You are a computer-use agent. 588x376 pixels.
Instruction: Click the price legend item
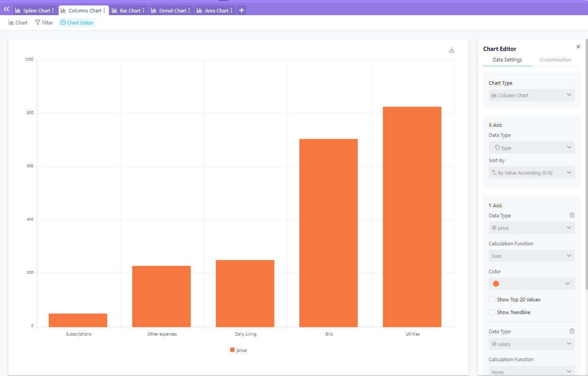(x=238, y=350)
